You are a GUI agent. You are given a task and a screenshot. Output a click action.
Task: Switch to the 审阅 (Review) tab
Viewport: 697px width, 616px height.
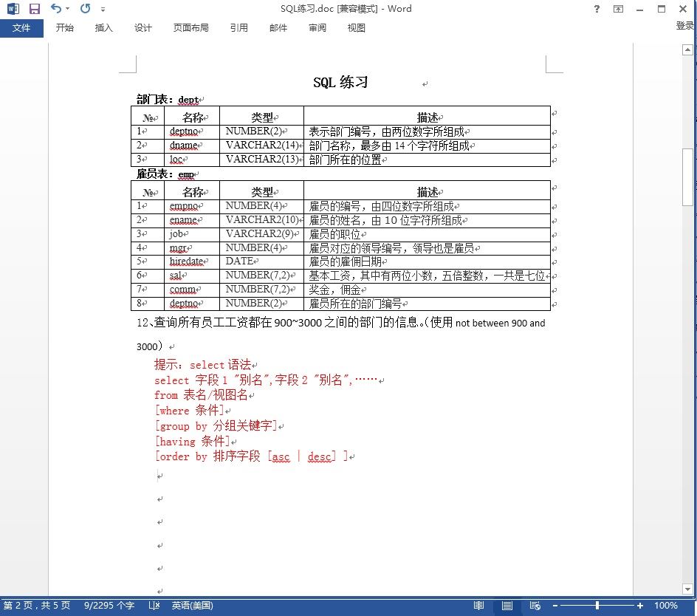(317, 28)
